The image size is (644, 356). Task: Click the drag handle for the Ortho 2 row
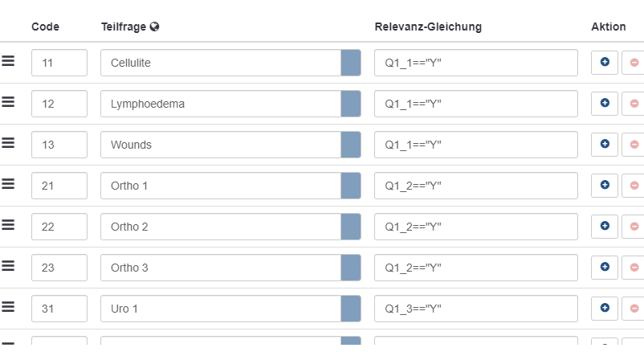tap(8, 226)
